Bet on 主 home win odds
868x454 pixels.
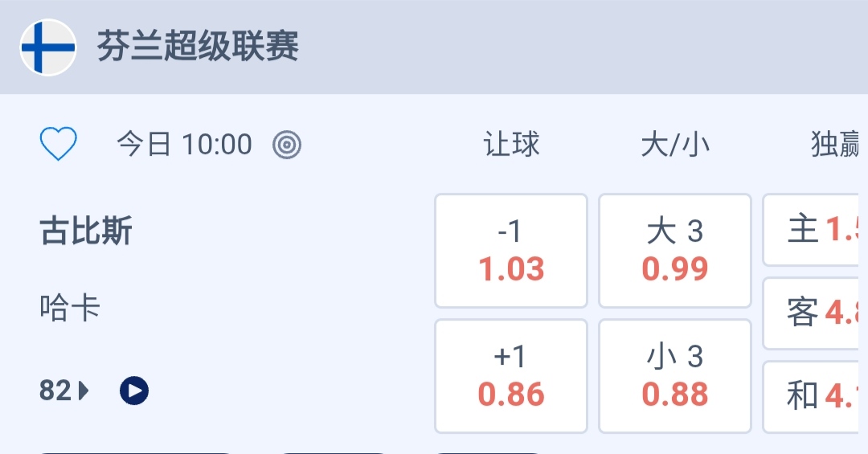tap(815, 230)
